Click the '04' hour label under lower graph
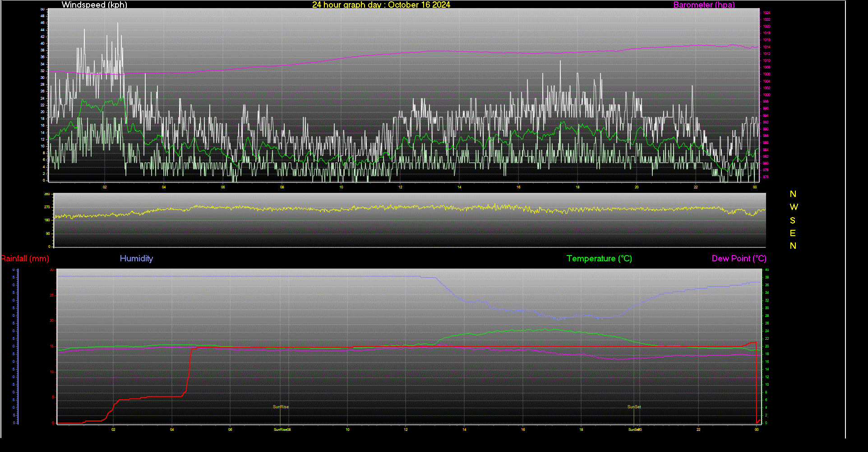This screenshot has height=452, width=868. [172, 429]
